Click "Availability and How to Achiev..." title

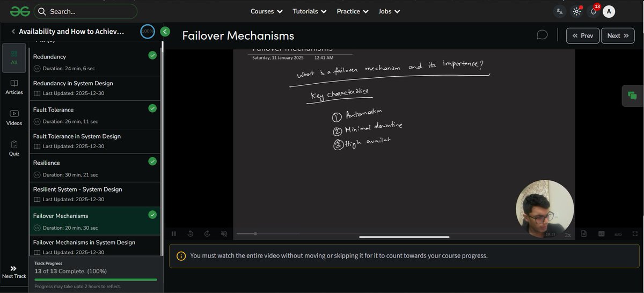[x=71, y=32]
